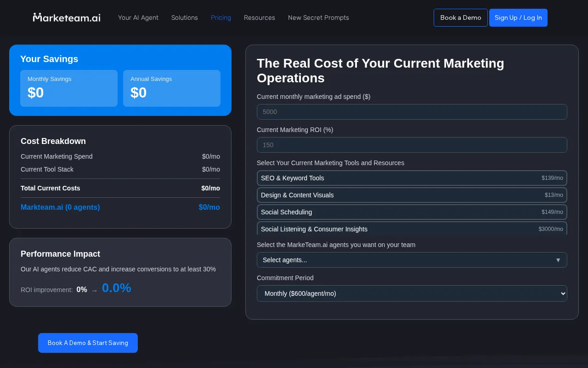588x368 pixels.
Task: Select Social Listening & Consumer Insights option
Action: coord(412,229)
